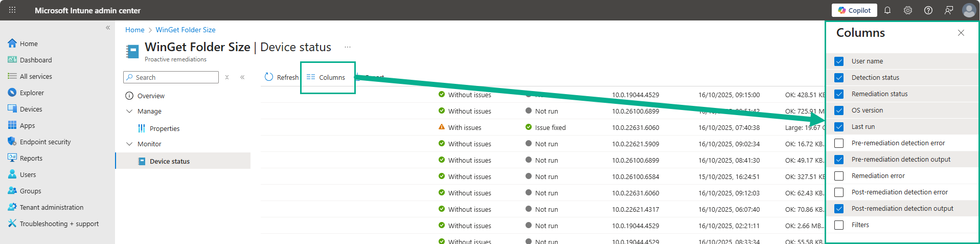This screenshot has height=244, width=980.
Task: Select Device status in Monitor menu
Action: (x=169, y=161)
